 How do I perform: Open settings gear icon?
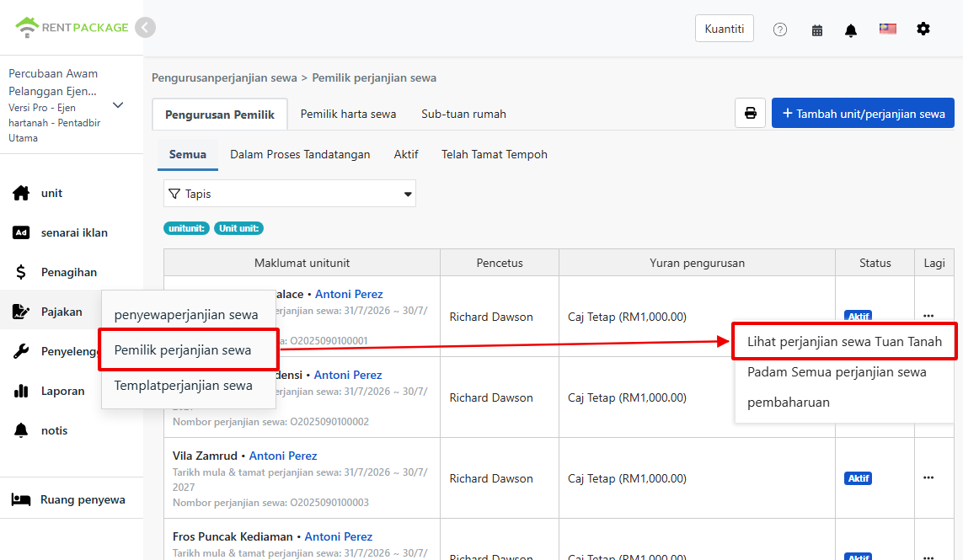923,29
